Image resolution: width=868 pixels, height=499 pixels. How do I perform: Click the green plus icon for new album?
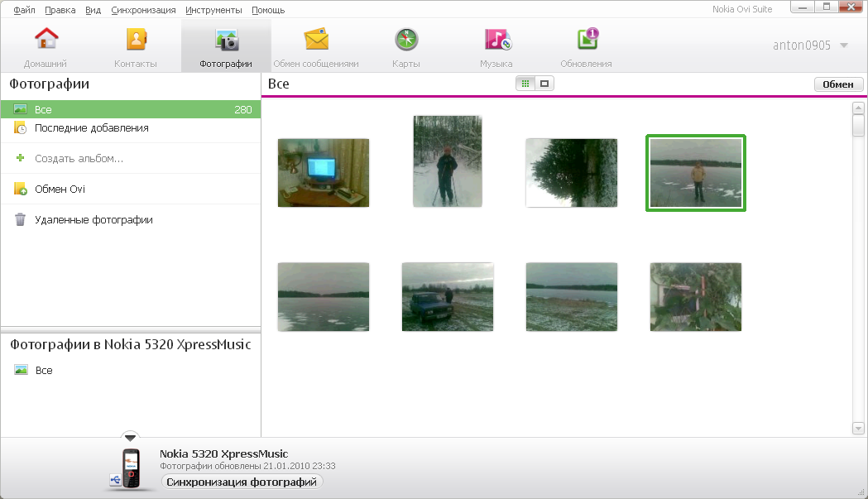click(20, 158)
